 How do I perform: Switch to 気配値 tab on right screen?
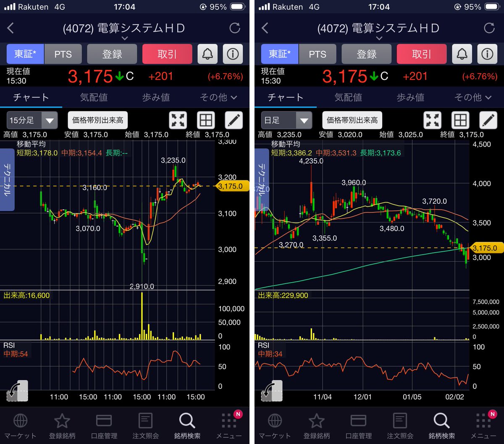point(348,97)
